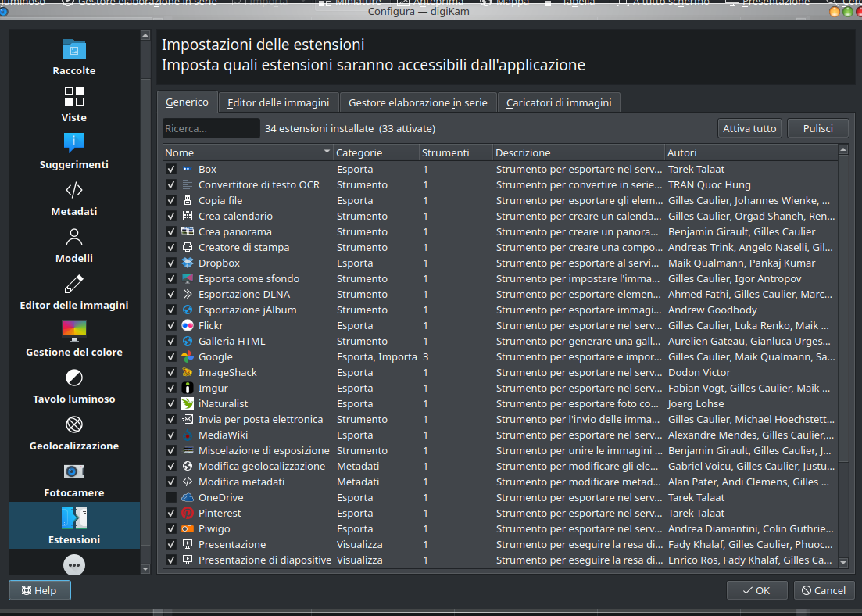Confirm settings with the OK button
The width and height of the screenshot is (862, 616).
point(756,591)
